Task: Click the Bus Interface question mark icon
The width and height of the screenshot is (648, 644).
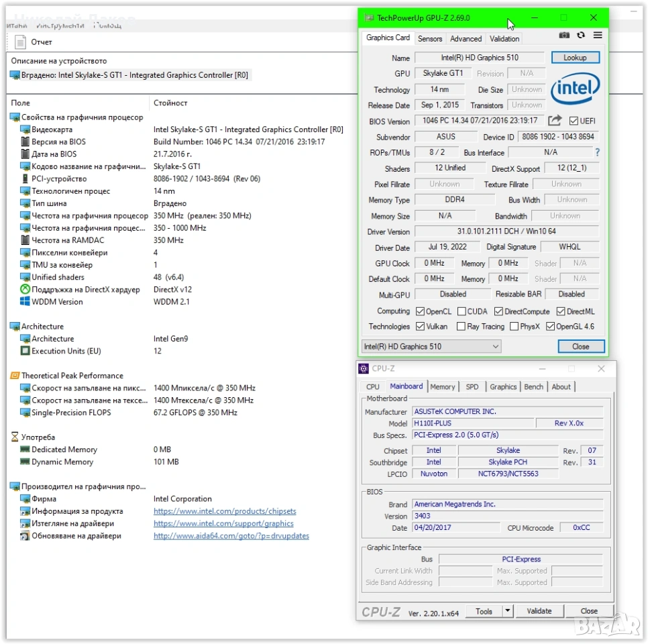Action: (597, 152)
